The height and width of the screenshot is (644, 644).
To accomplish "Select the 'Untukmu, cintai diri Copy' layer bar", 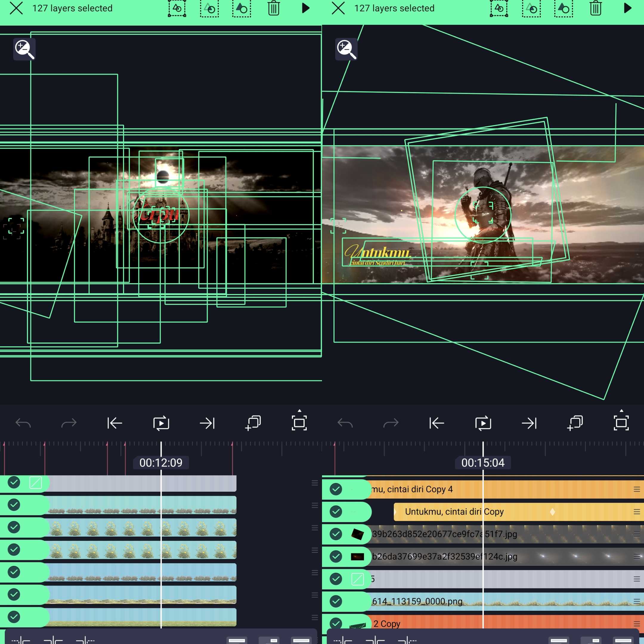I will tap(519, 512).
